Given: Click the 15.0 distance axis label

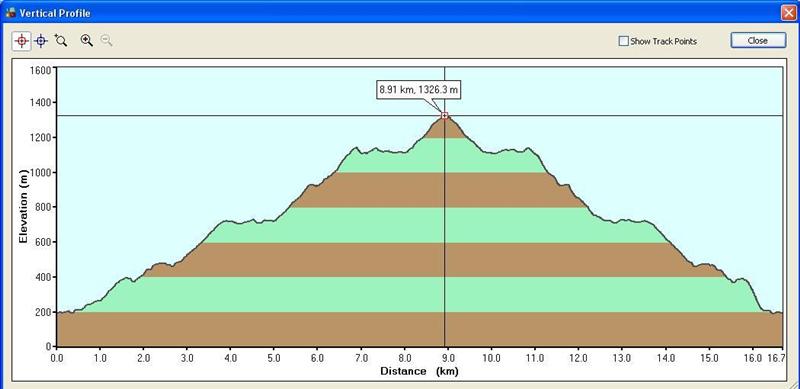Looking at the screenshot, I should [709, 358].
